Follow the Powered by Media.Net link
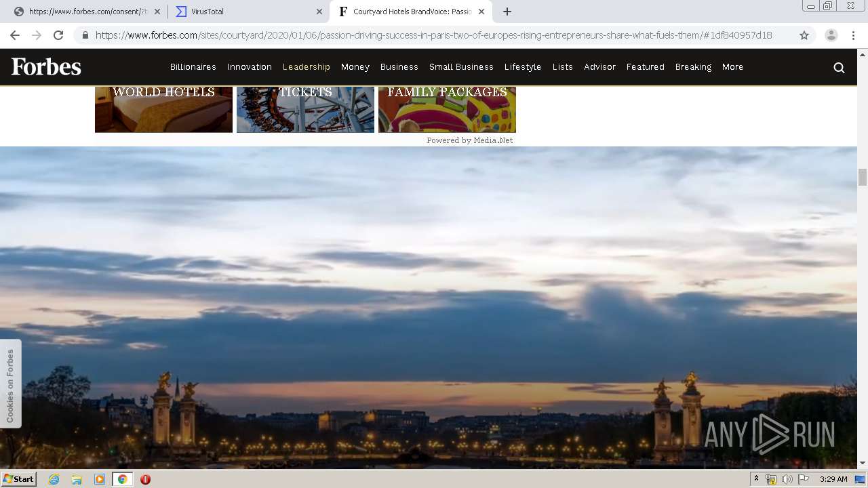Viewport: 868px width, 488px height. [469, 140]
